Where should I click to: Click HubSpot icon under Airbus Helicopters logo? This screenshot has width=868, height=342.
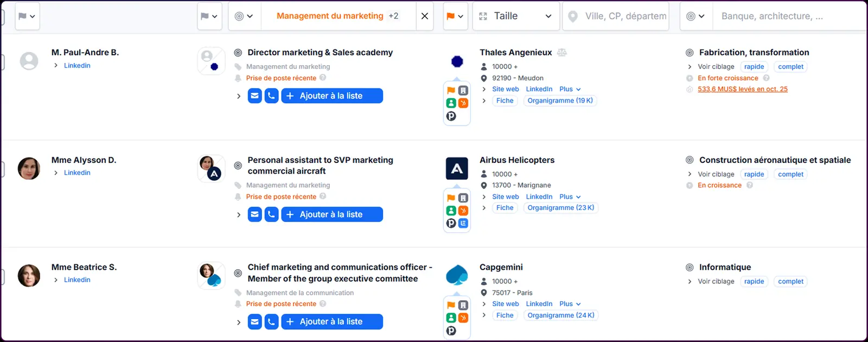pyautogui.click(x=463, y=210)
